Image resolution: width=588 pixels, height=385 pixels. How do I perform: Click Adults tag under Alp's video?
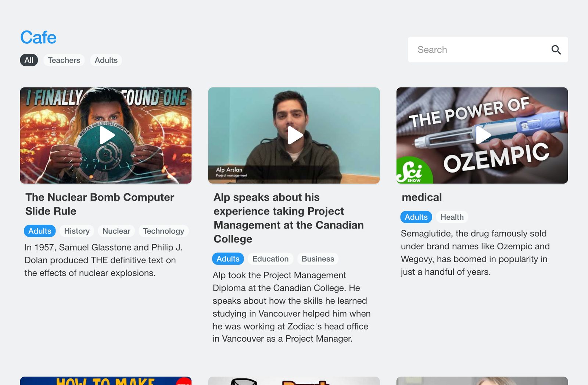(228, 259)
